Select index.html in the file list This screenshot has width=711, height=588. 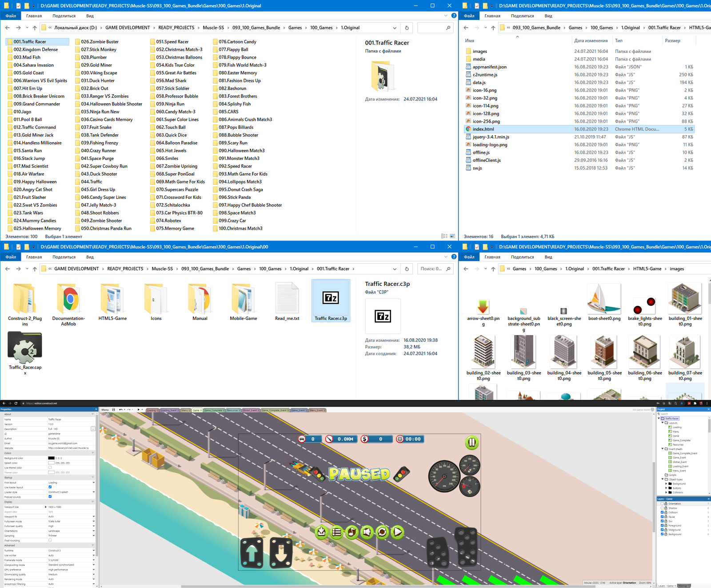pos(483,129)
